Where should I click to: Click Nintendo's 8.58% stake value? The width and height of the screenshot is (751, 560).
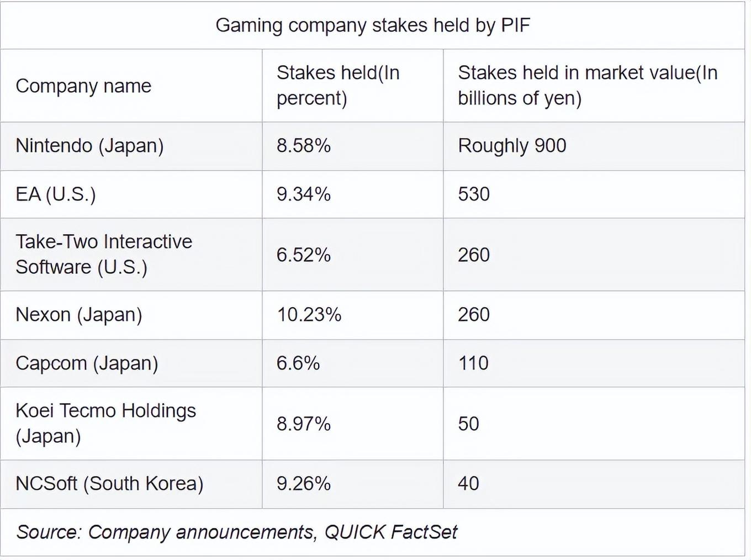(x=304, y=146)
